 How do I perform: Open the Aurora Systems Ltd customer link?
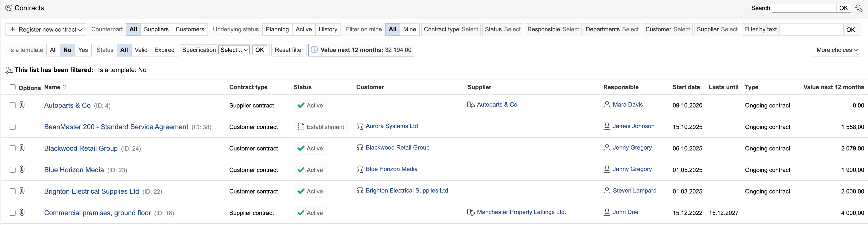(x=391, y=126)
